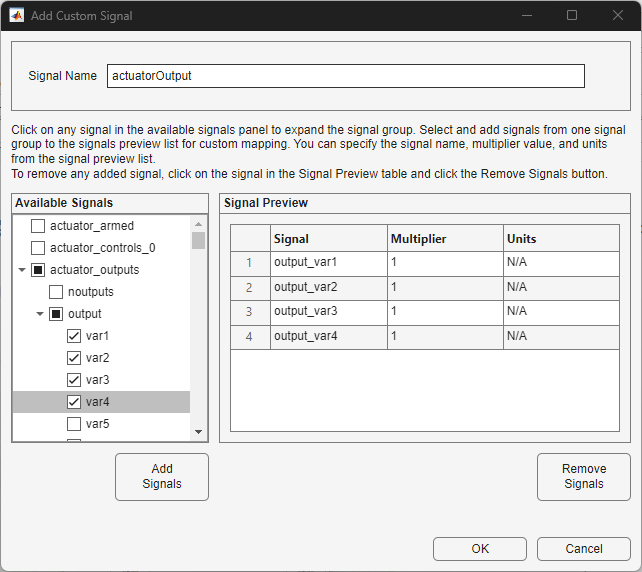The image size is (642, 572).
Task: Minimize the Add Custom Signal window
Action: 527,16
